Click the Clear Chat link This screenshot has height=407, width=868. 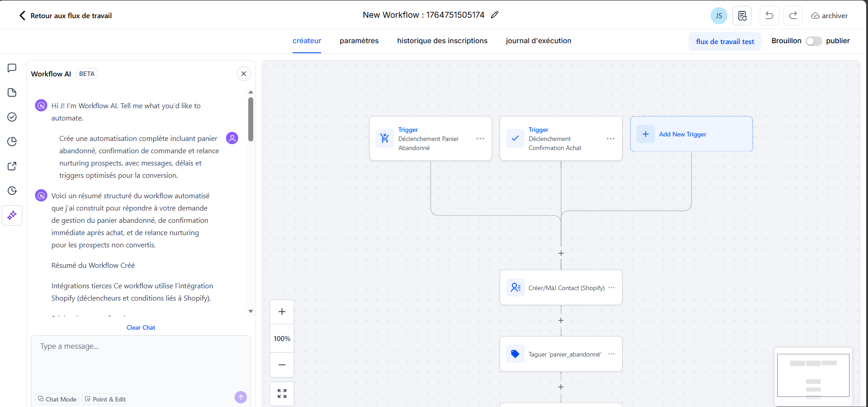click(x=141, y=327)
